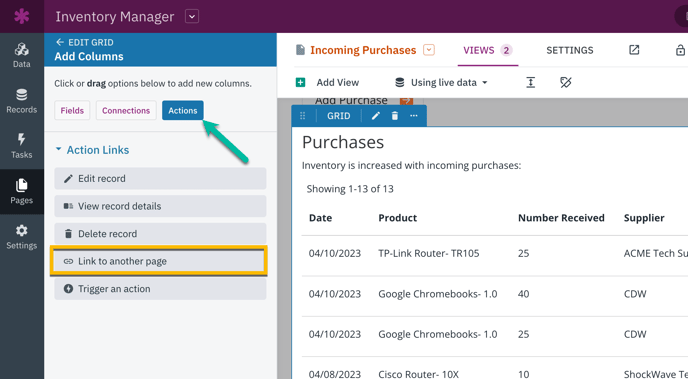Add a View record details link

coord(160,206)
